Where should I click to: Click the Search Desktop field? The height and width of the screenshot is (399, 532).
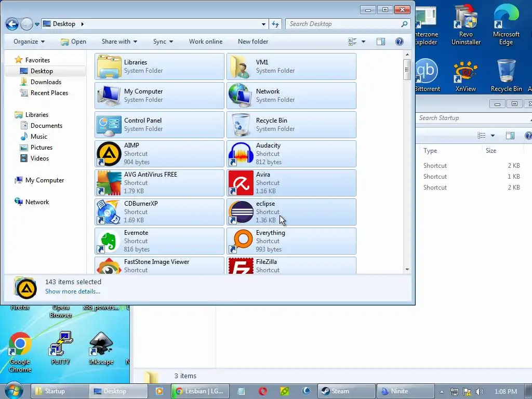[x=348, y=24]
